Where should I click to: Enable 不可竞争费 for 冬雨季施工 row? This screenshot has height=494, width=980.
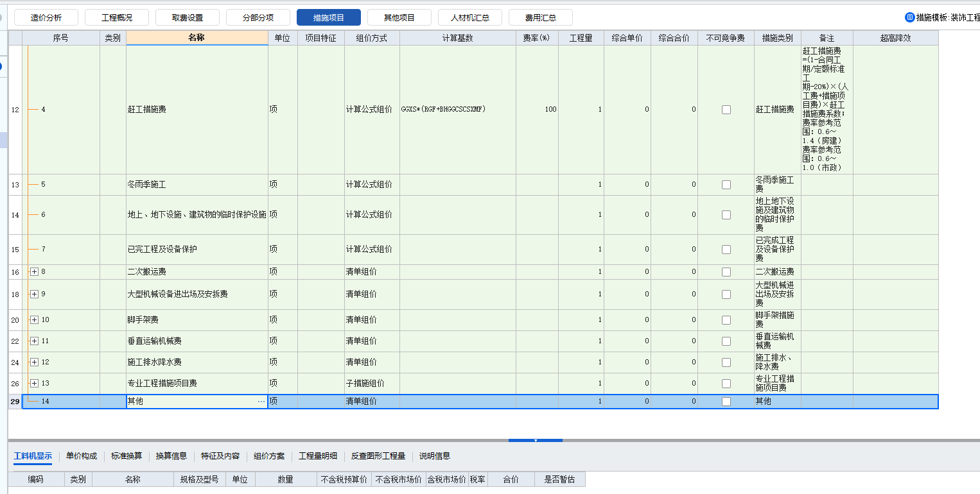pos(726,184)
